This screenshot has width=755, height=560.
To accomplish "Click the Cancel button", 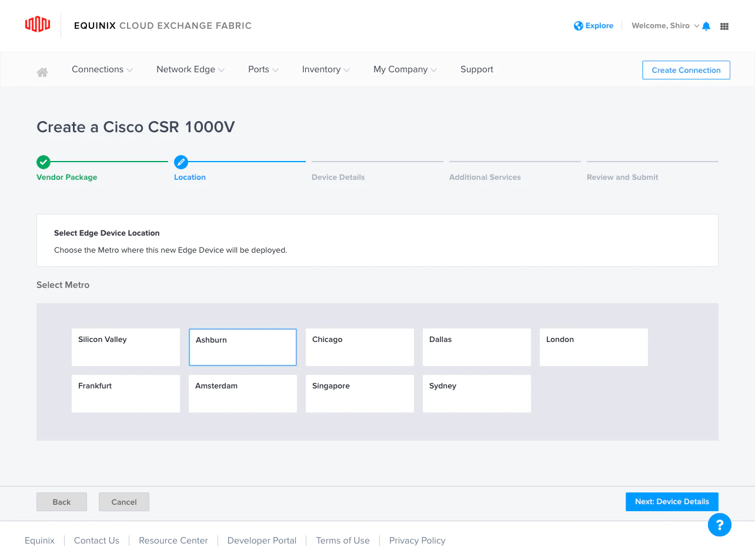I will (124, 502).
